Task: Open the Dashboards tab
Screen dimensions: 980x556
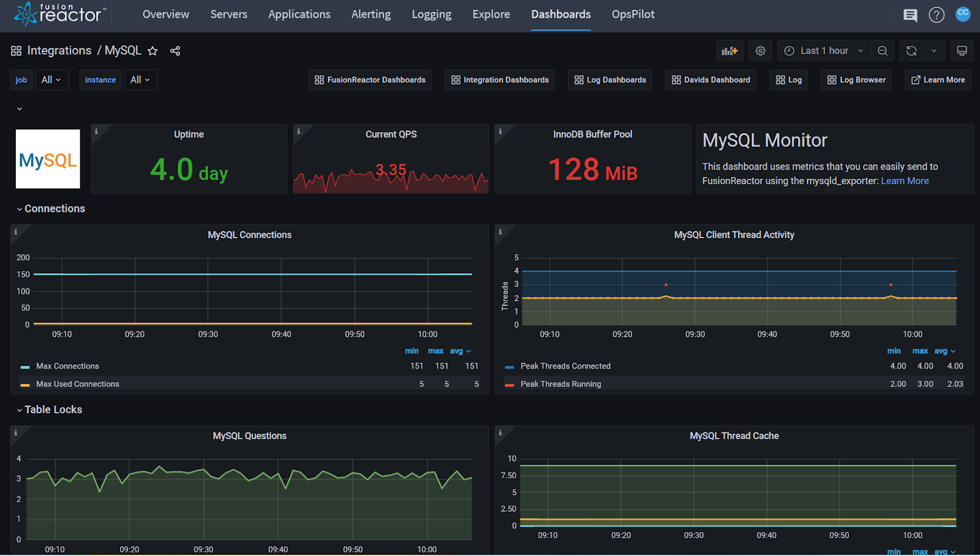Action: [561, 15]
